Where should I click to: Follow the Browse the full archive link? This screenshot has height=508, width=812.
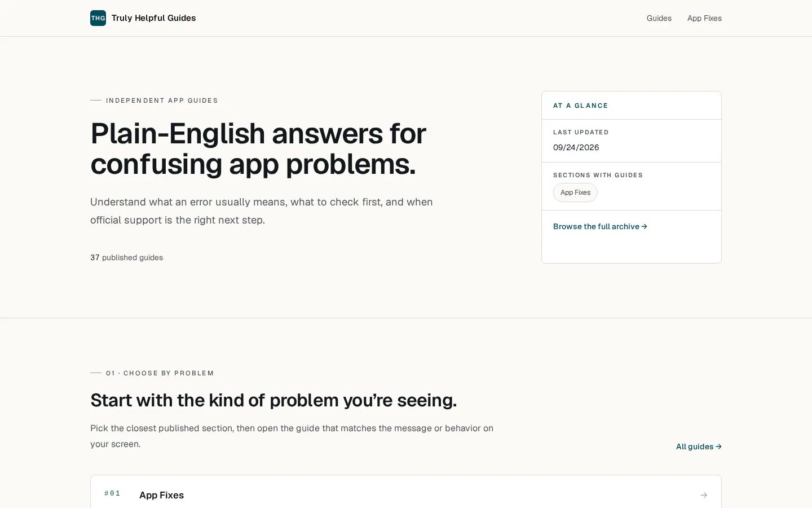coord(600,226)
